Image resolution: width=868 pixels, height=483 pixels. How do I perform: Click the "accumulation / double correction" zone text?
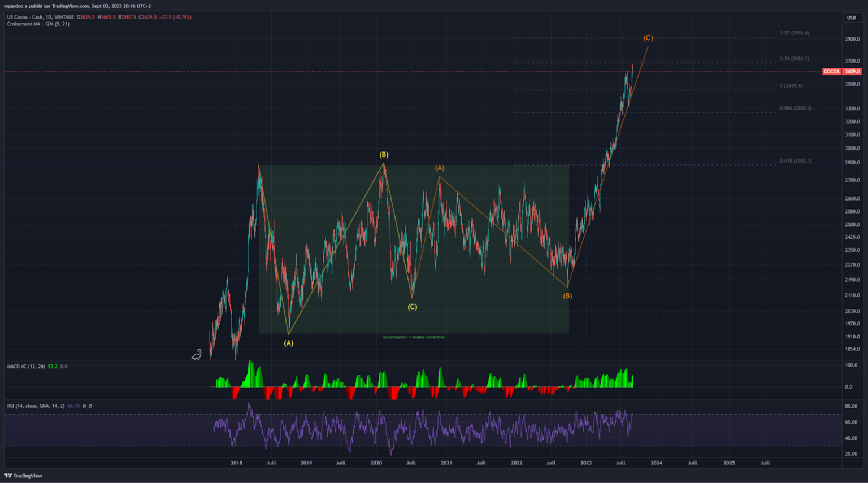tap(414, 337)
